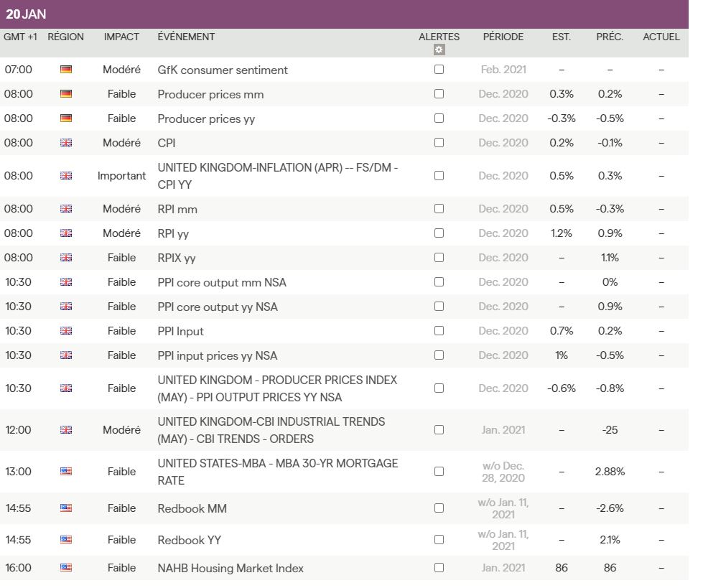Click the GMT +1 timezone header
This screenshot has height=588, width=703.
click(x=20, y=37)
